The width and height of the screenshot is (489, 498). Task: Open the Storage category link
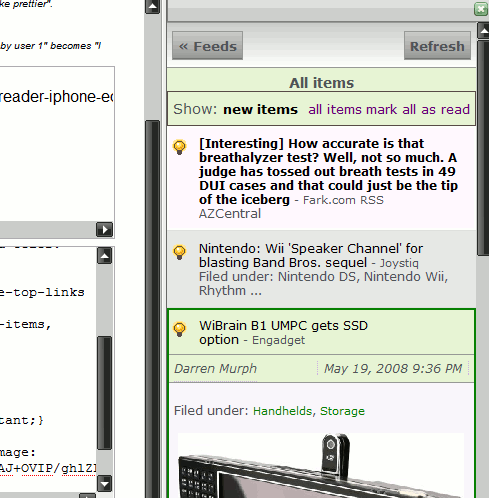(342, 411)
